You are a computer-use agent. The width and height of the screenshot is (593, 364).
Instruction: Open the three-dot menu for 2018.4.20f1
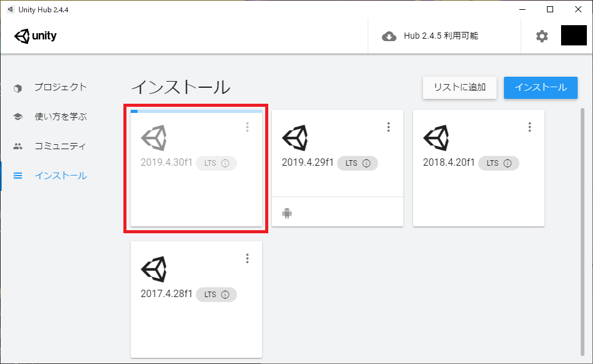tap(530, 127)
